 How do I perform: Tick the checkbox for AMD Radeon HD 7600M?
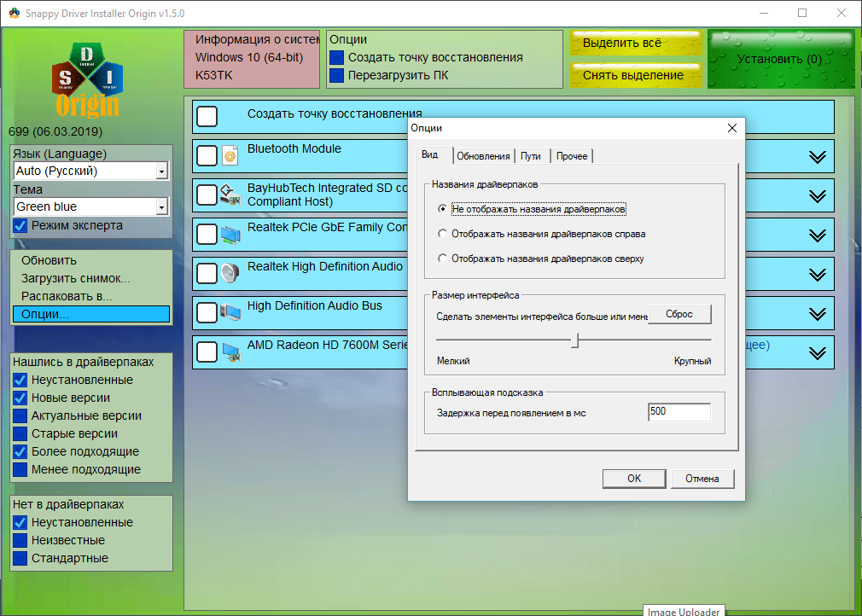[x=207, y=352]
